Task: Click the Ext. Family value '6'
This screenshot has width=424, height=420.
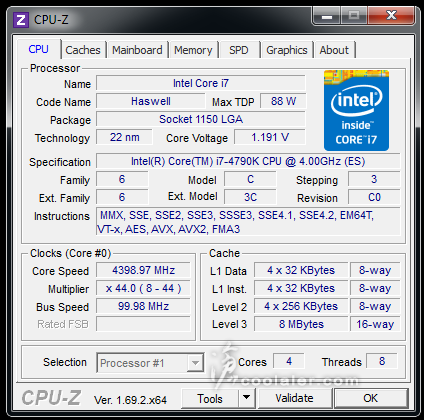Action: click(x=122, y=197)
